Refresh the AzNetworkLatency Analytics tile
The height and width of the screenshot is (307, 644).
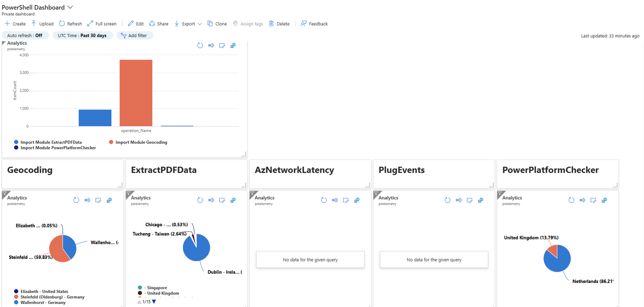(324, 200)
